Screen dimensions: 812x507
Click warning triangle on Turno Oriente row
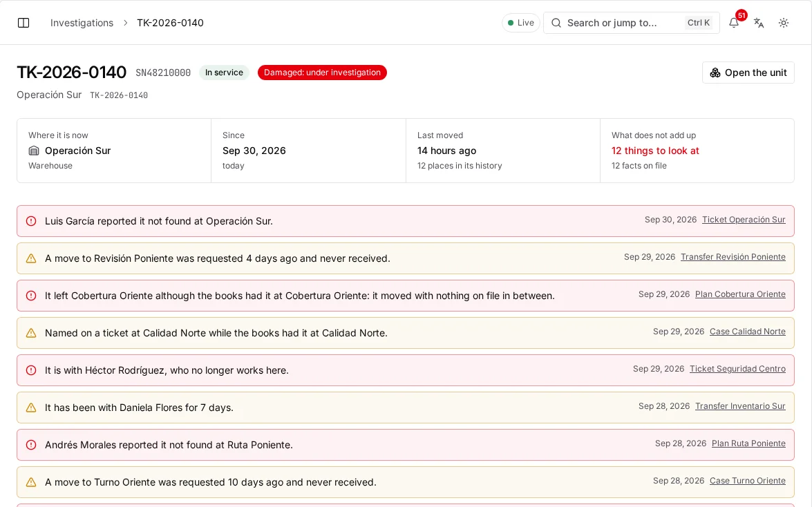coord(31,482)
